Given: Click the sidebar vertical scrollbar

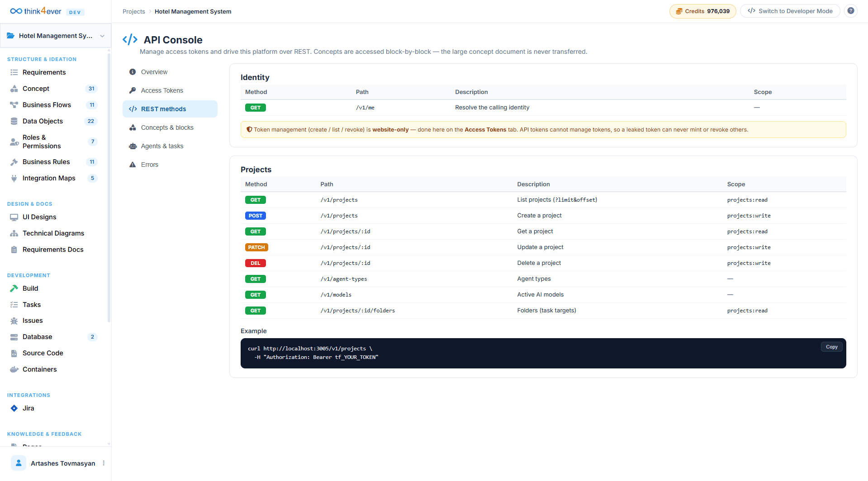Looking at the screenshot, I should (x=109, y=188).
